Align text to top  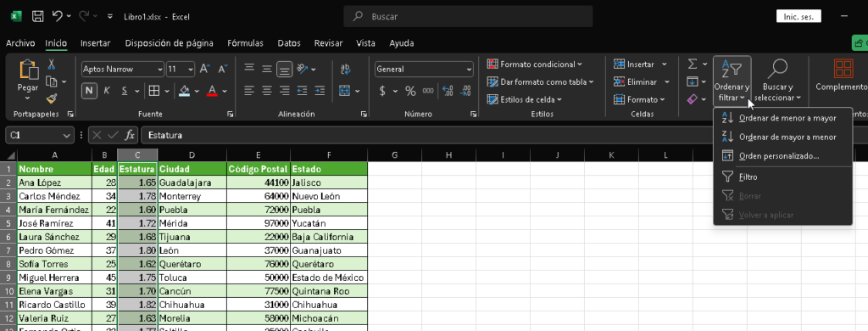click(x=250, y=69)
